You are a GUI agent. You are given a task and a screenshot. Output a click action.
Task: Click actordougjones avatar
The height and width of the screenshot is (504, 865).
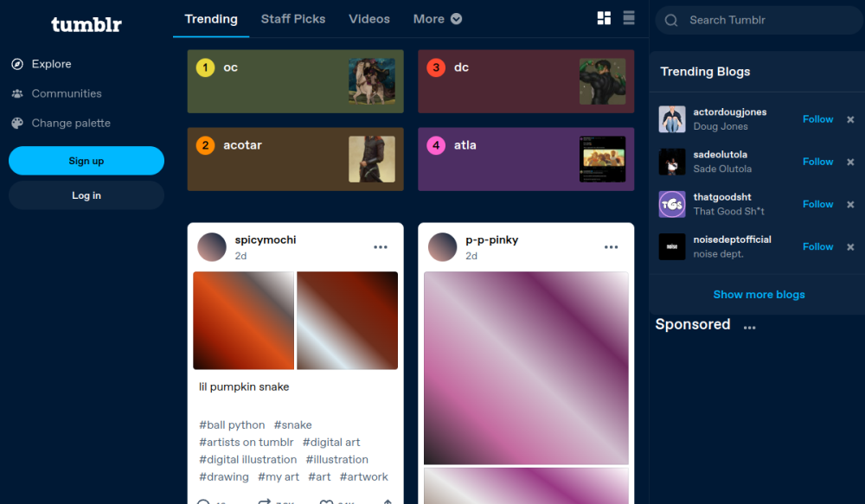pyautogui.click(x=672, y=119)
